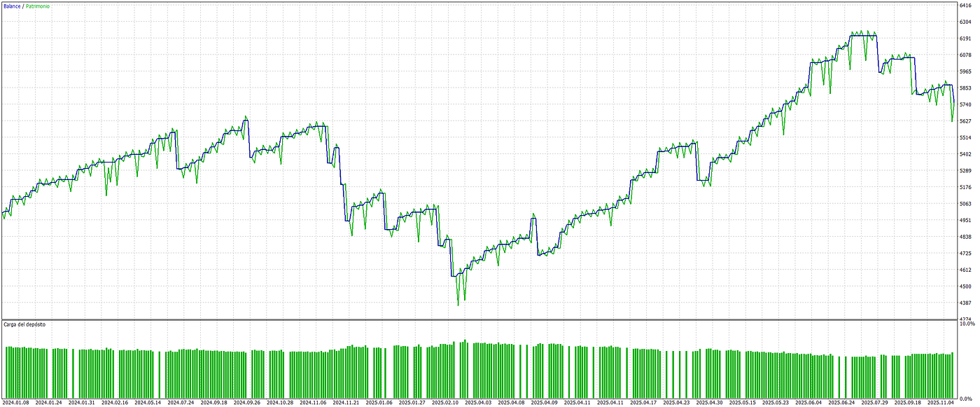Select the 4387 axis label
The image size is (980, 407).
pos(965,303)
